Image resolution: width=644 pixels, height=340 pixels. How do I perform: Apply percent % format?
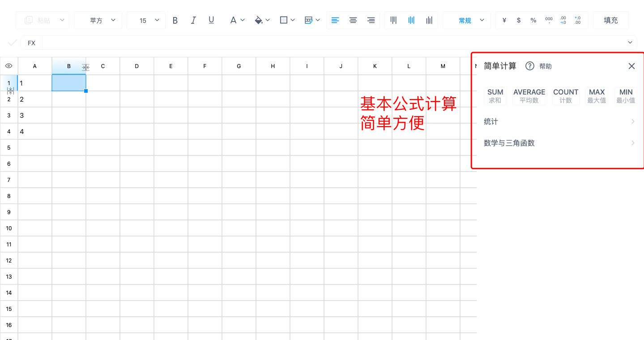(x=533, y=20)
